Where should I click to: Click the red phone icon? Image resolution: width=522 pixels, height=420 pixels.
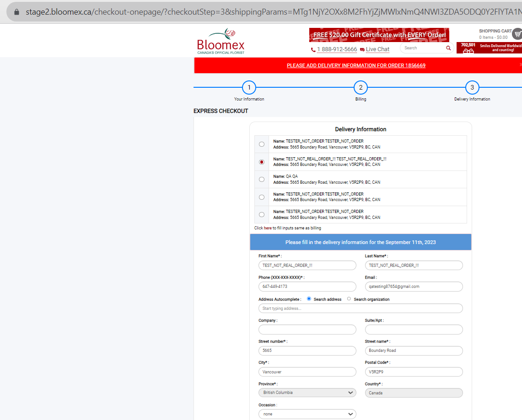[313, 49]
